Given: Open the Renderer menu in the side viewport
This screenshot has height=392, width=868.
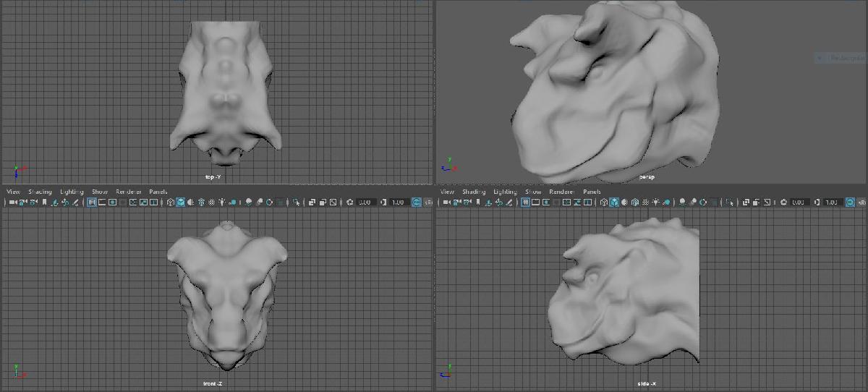Looking at the screenshot, I should (x=561, y=192).
